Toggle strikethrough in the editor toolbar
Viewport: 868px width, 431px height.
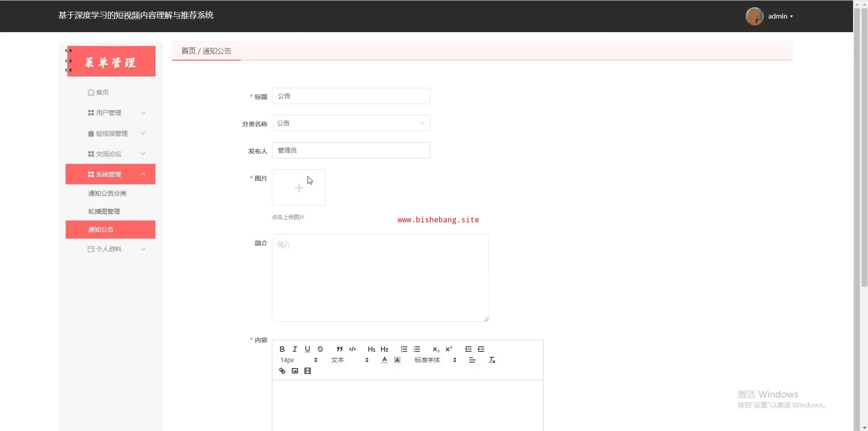[x=320, y=349]
